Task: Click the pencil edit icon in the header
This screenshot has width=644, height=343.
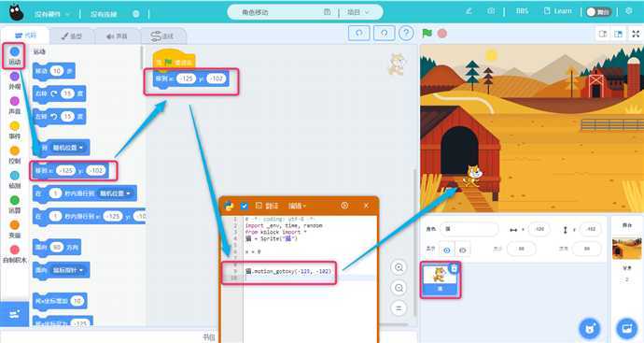Action: coord(469,11)
